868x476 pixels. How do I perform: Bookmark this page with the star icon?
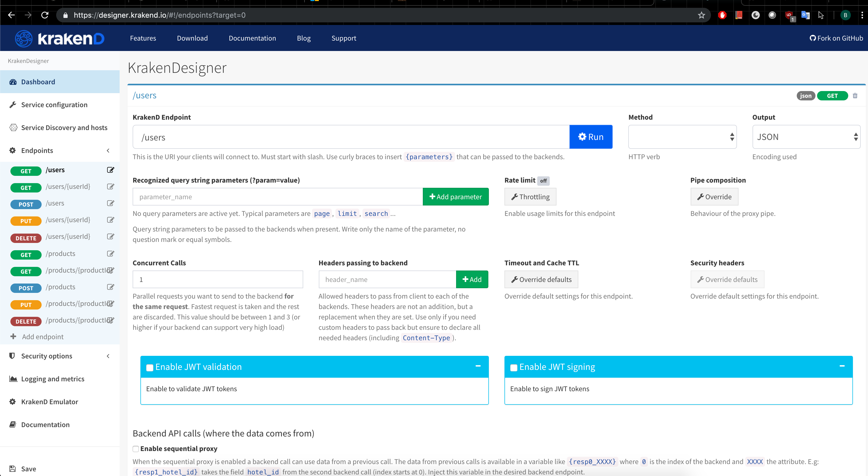pyautogui.click(x=701, y=15)
